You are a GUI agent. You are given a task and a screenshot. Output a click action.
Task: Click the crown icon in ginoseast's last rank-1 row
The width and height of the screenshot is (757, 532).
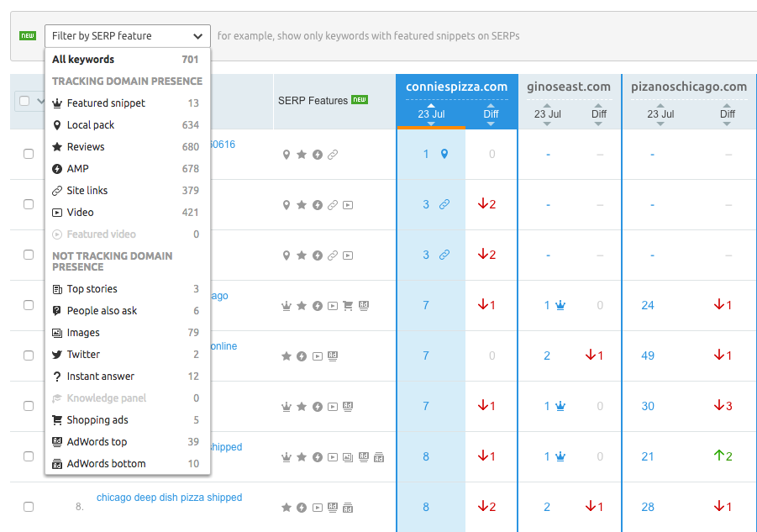(560, 456)
